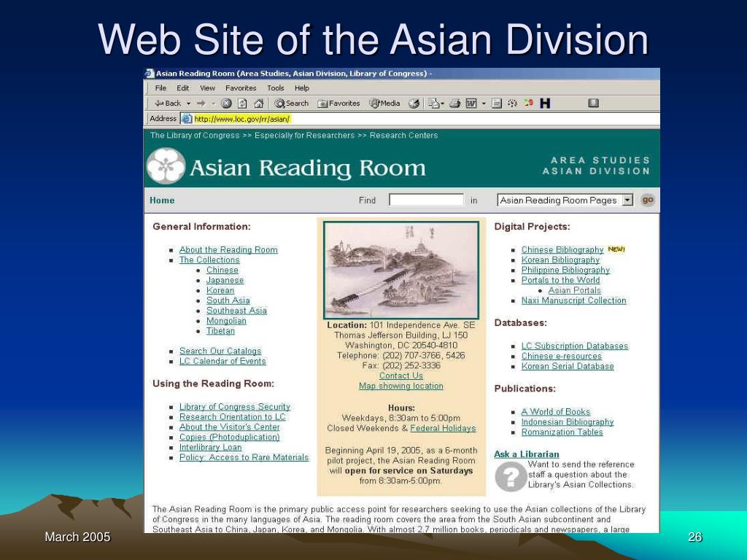This screenshot has width=747, height=560.
Task: Open Asian Portals link
Action: (574, 290)
